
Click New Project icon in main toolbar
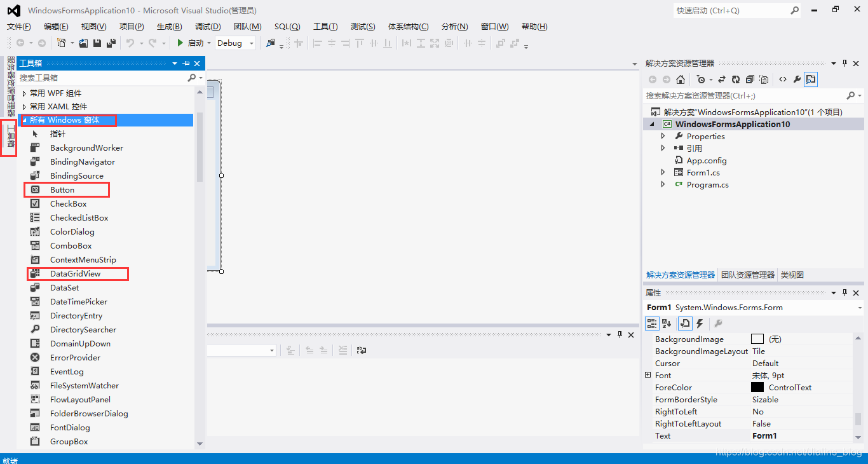(x=61, y=43)
